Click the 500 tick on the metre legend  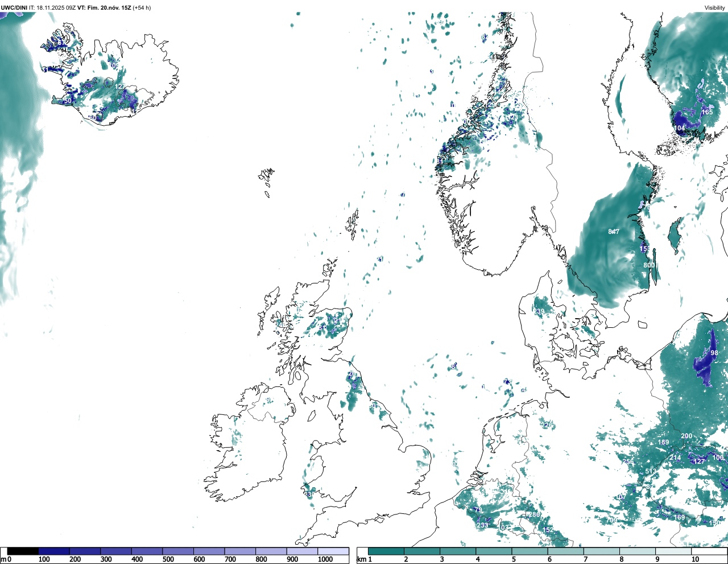[x=168, y=559]
